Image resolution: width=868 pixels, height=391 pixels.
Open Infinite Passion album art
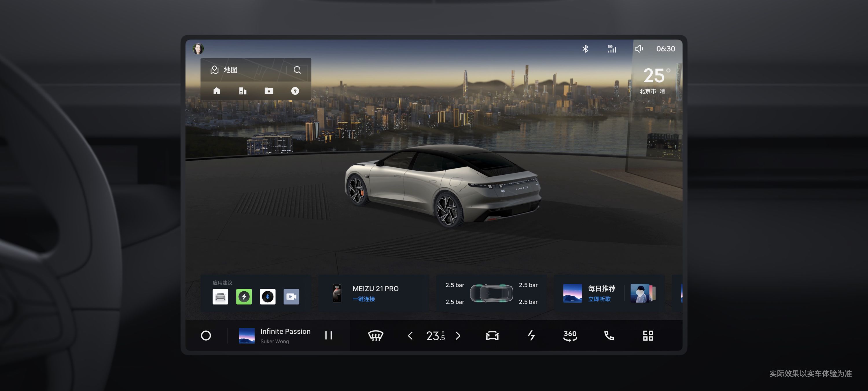(x=247, y=336)
